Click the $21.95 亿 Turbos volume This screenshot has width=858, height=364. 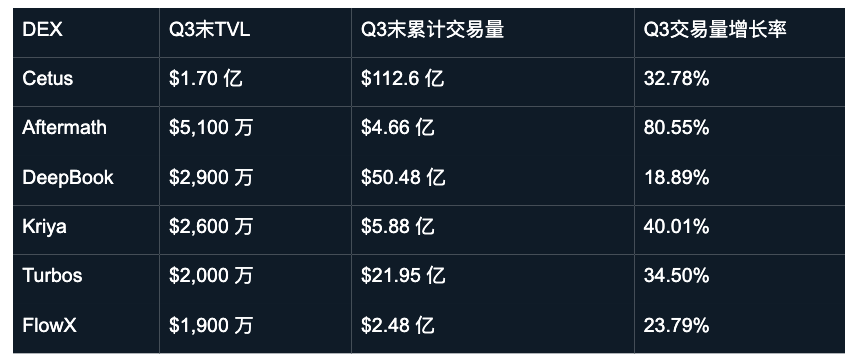click(403, 275)
